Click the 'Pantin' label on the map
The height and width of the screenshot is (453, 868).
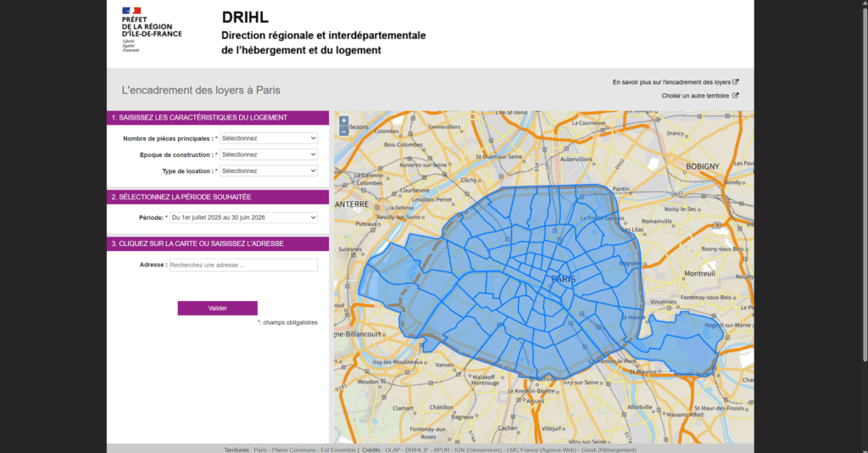620,189
